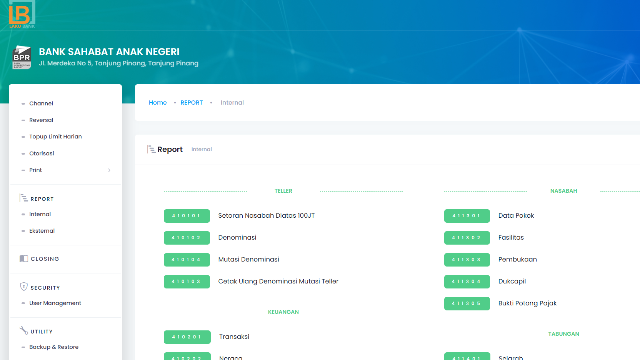Screen dimensions: 640x360
Task: Open User Management in sidebar
Action: (x=55, y=303)
